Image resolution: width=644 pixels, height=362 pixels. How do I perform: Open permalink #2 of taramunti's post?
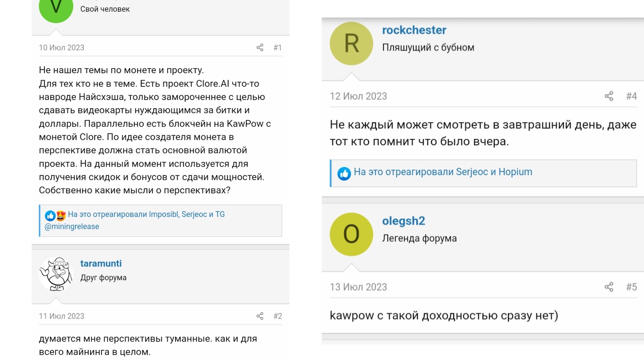click(x=277, y=316)
